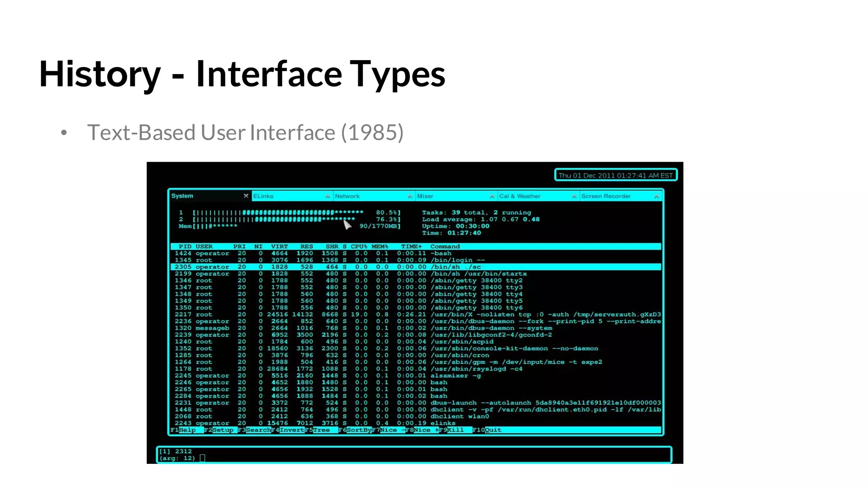Click the caret icon on the ELinks tab

click(328, 196)
